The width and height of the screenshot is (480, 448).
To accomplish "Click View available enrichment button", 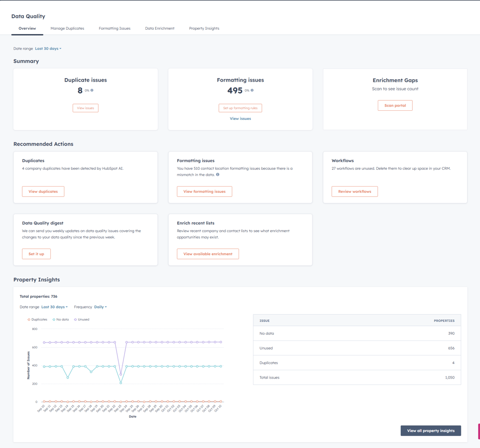I will pyautogui.click(x=208, y=254).
